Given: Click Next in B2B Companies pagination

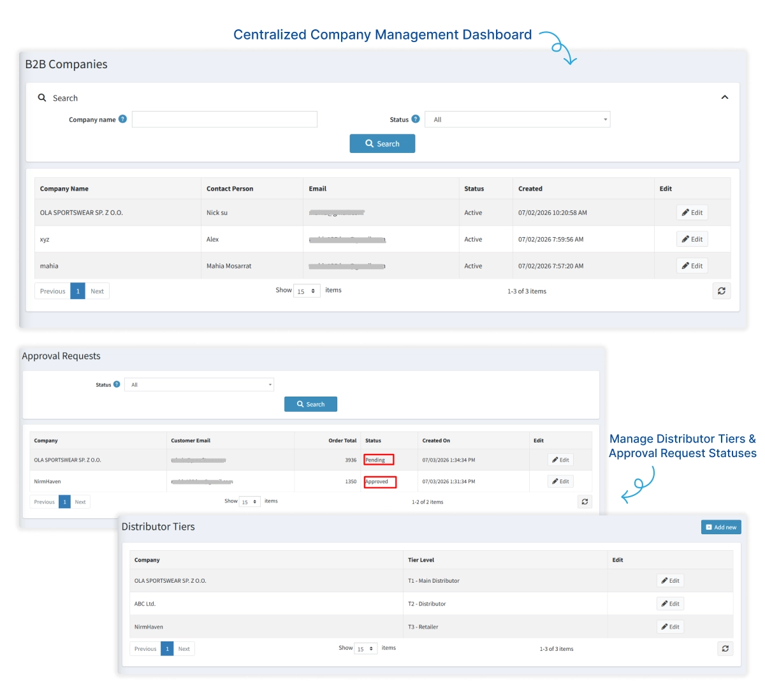Looking at the screenshot, I should click(97, 291).
